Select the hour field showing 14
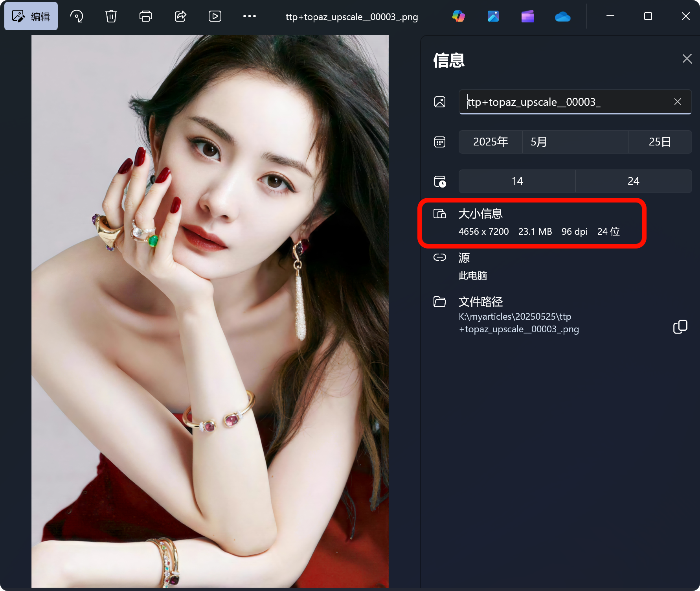This screenshot has width=700, height=591. coord(517,181)
